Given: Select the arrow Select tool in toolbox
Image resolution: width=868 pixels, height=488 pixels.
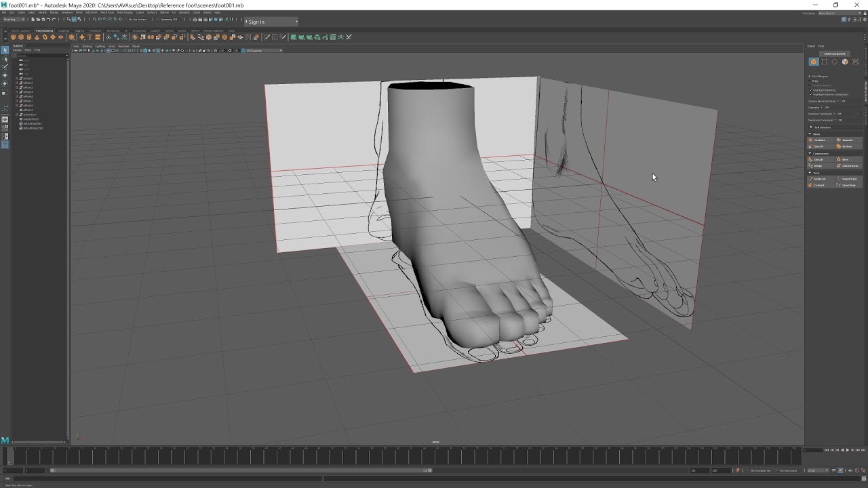Looking at the screenshot, I should [5, 50].
